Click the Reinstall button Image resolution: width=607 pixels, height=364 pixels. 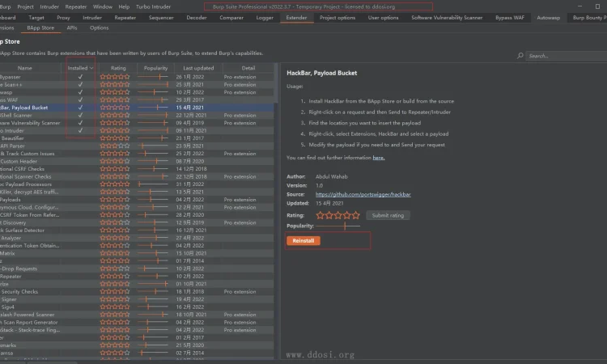(x=303, y=240)
